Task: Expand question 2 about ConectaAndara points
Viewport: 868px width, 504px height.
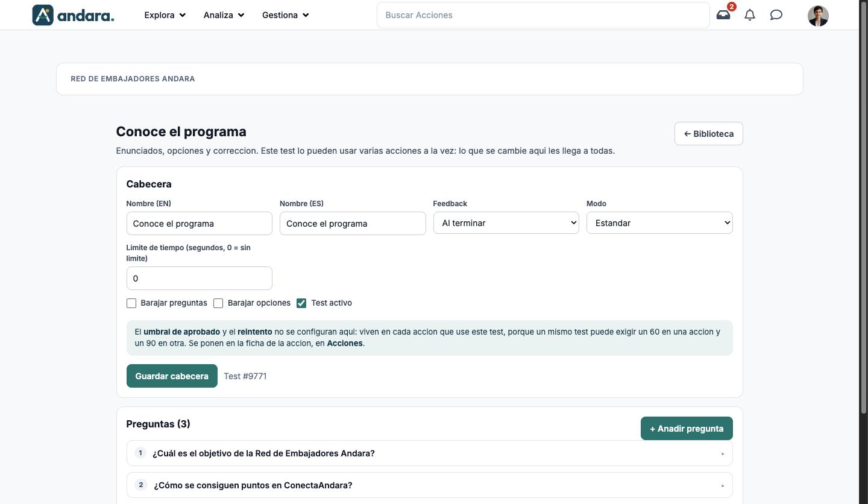Action: pyautogui.click(x=429, y=485)
